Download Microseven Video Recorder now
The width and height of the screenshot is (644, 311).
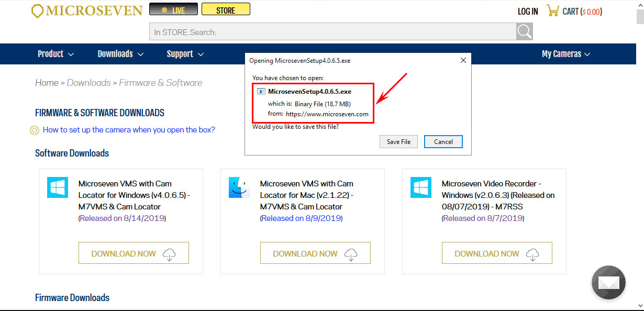(497, 253)
